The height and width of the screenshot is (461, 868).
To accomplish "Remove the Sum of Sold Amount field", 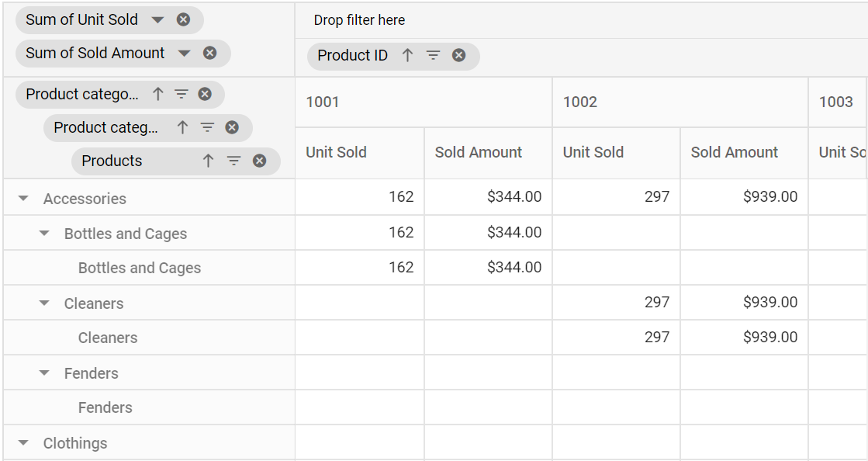I will (x=209, y=54).
